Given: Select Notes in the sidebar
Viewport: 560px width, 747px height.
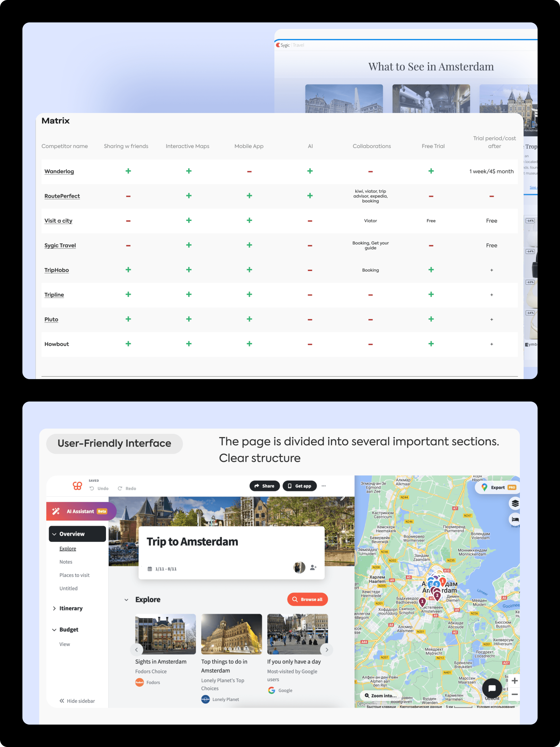Looking at the screenshot, I should 66,562.
